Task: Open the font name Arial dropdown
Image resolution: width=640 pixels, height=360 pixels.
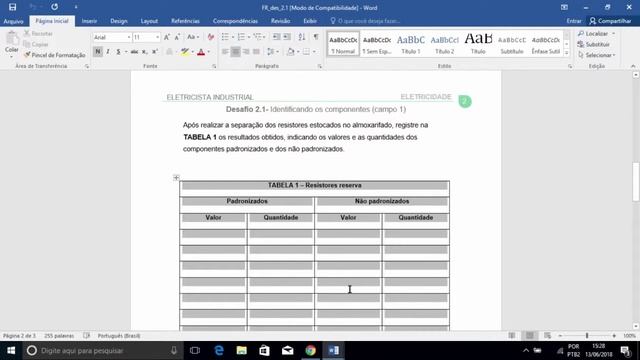Action: 129,37
